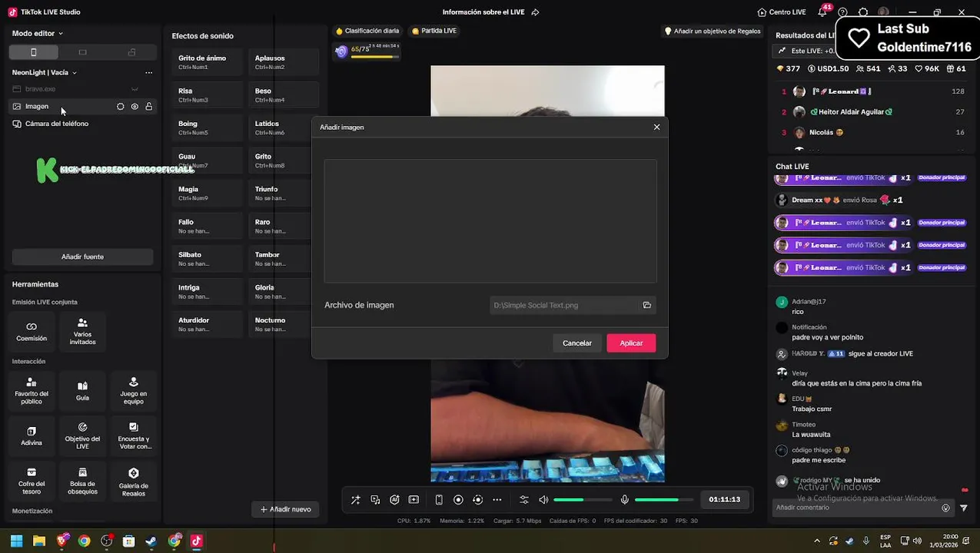The image size is (980, 553).
Task: Adjust the microphone volume slider
Action: click(x=663, y=500)
